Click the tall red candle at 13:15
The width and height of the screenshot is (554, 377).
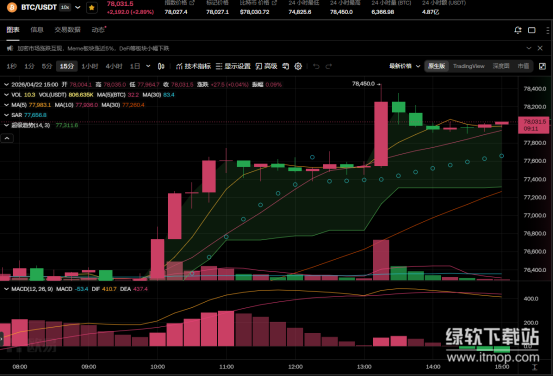[381, 134]
